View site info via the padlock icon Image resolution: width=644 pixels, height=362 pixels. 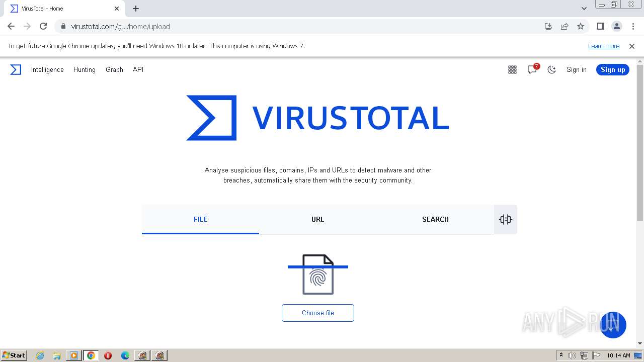(x=63, y=26)
